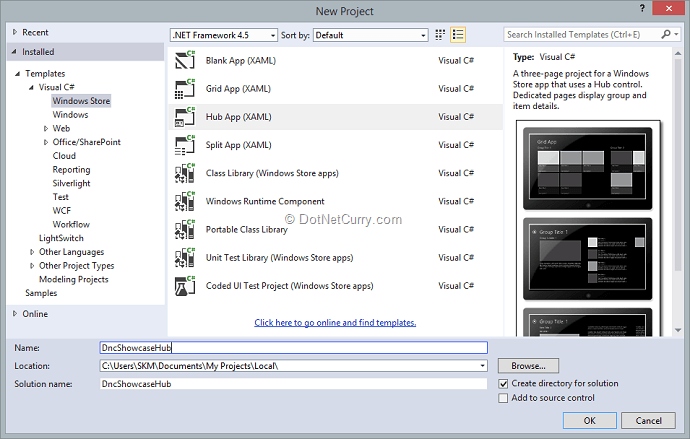
Task: Click the Unit Test Library icon
Action: coord(185,257)
